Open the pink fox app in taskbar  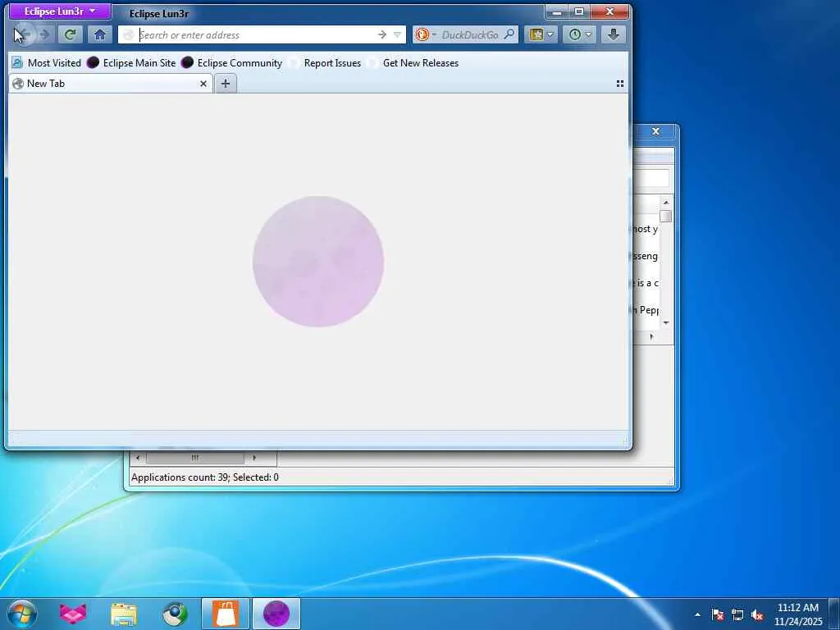pyautogui.click(x=72, y=614)
